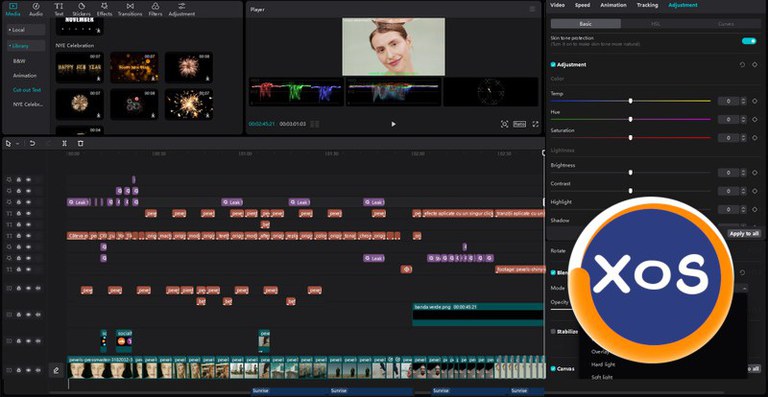Image resolution: width=768 pixels, height=397 pixels.
Task: Click the Temp slider handle
Action: point(630,101)
